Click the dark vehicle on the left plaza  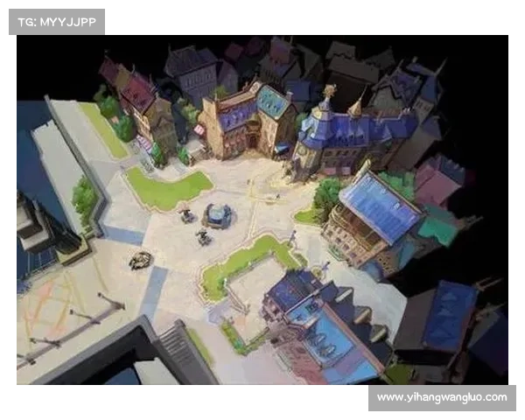coord(140,259)
